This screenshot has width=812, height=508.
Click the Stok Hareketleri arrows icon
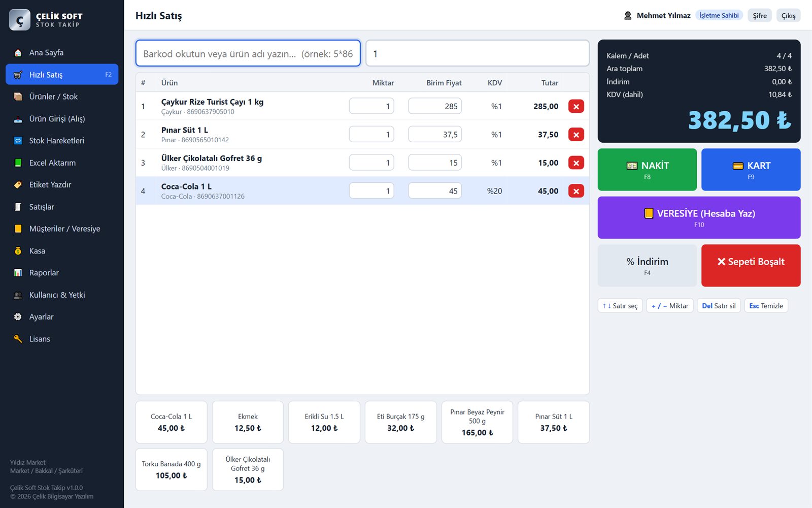tap(18, 141)
